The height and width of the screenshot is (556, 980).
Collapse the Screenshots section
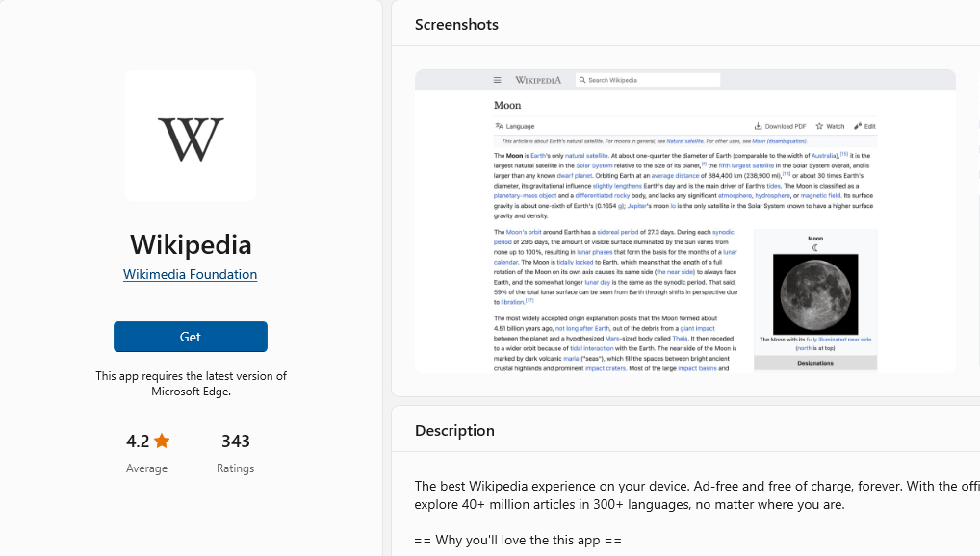[x=455, y=24]
